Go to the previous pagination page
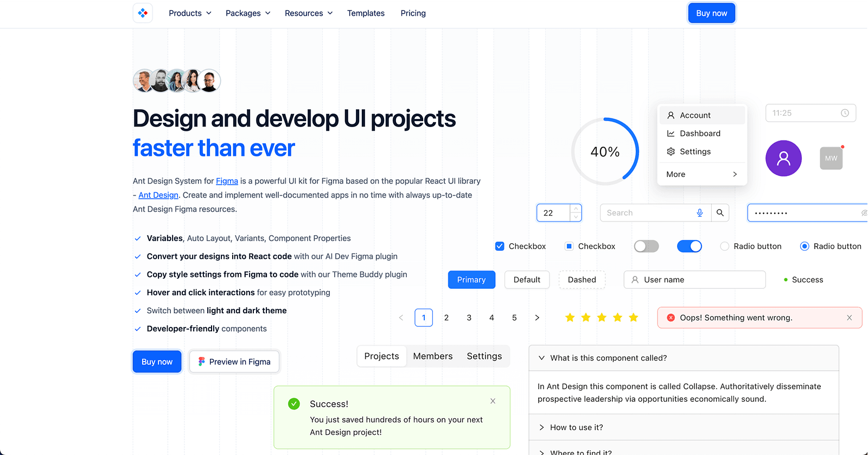 [x=401, y=318]
